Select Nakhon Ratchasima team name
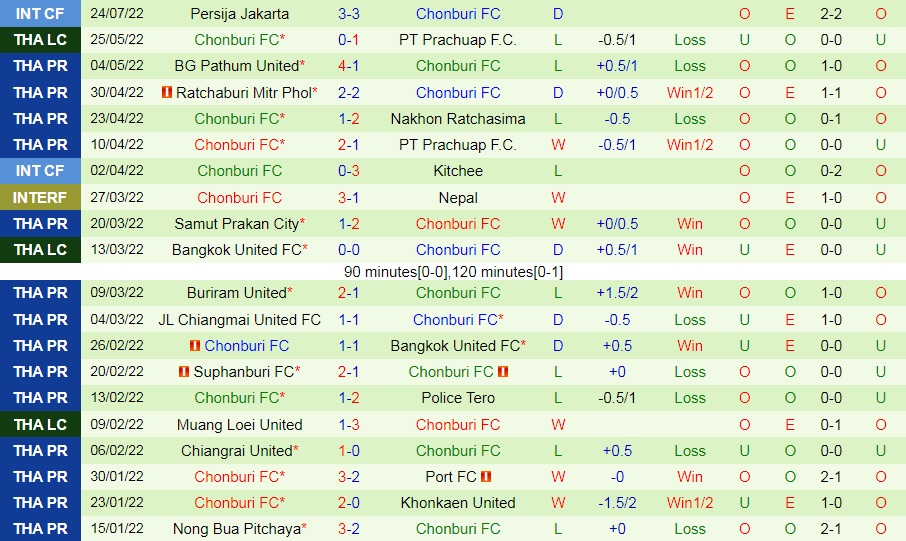 pyautogui.click(x=458, y=118)
